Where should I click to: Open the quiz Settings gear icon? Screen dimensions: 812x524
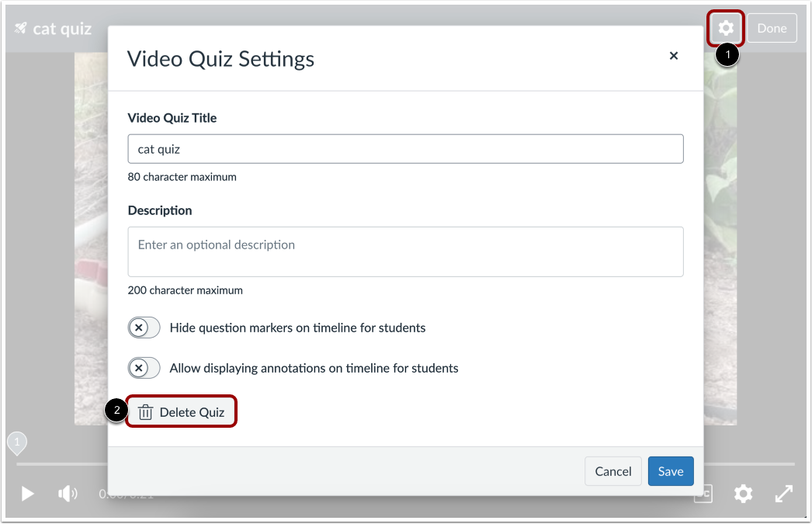(x=727, y=28)
